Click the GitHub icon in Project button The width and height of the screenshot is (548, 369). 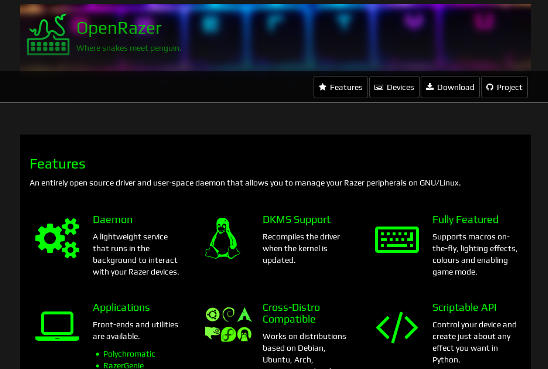490,87
